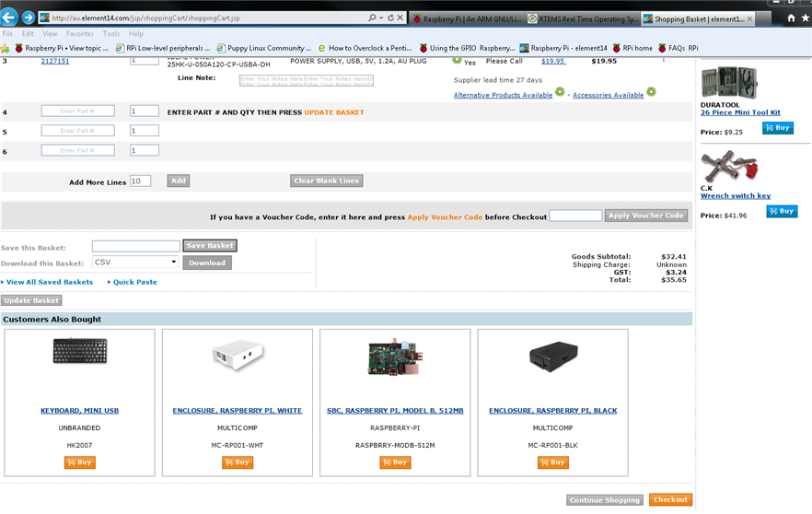
Task: Buy the white Raspberry Pi enclosure
Action: pos(238,462)
